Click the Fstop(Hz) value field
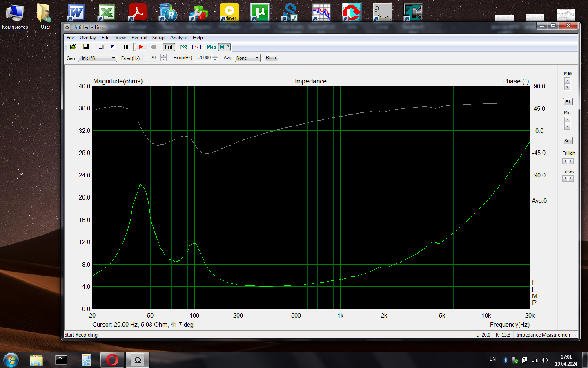 point(204,58)
